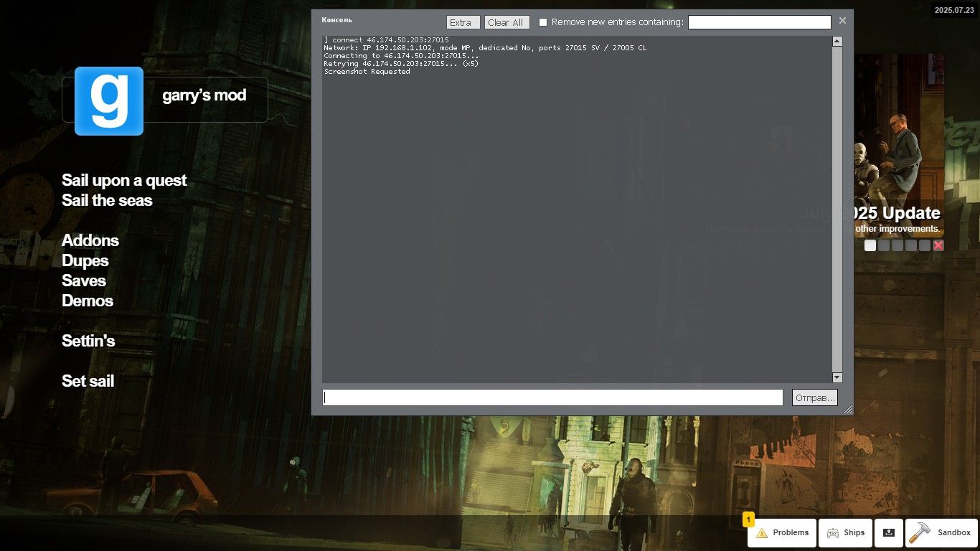Select 'Sail upon a quest' menu entry
Image resolution: width=980 pixels, height=551 pixels.
[x=124, y=181]
